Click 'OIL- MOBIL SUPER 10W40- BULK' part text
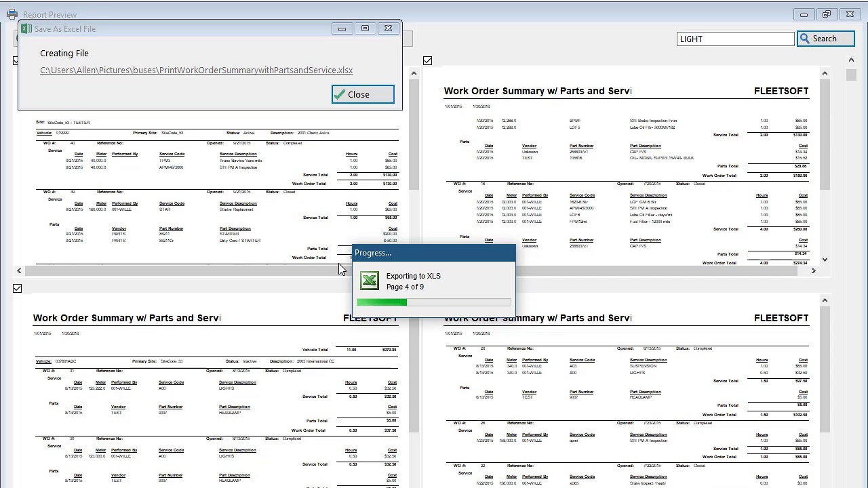 (x=661, y=158)
